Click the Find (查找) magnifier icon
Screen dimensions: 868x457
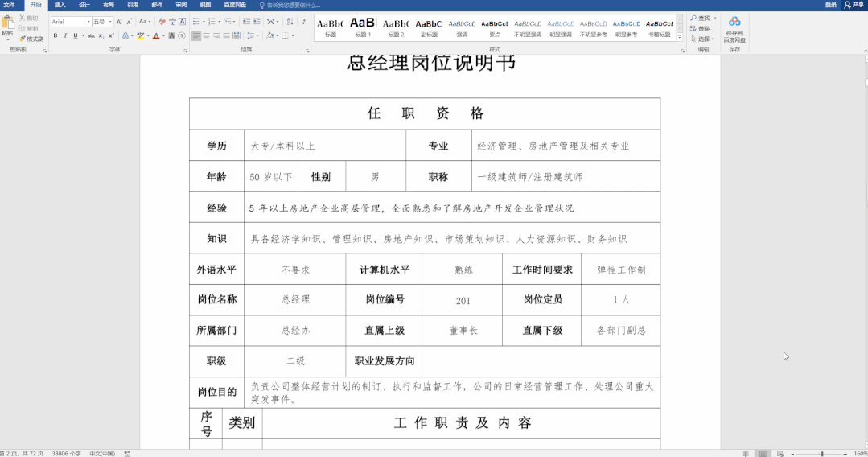(693, 19)
